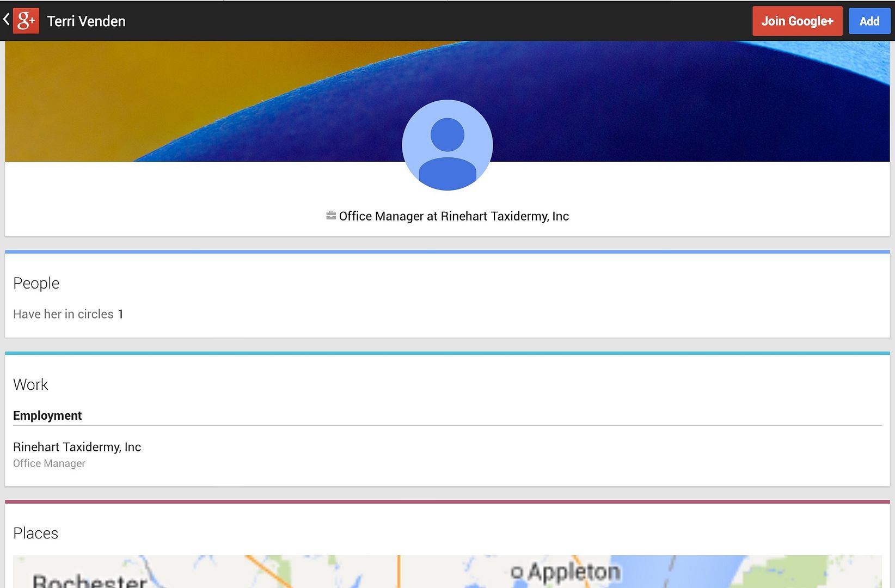The width and height of the screenshot is (895, 588).
Task: Open the Google+ logo icon
Action: (x=26, y=21)
